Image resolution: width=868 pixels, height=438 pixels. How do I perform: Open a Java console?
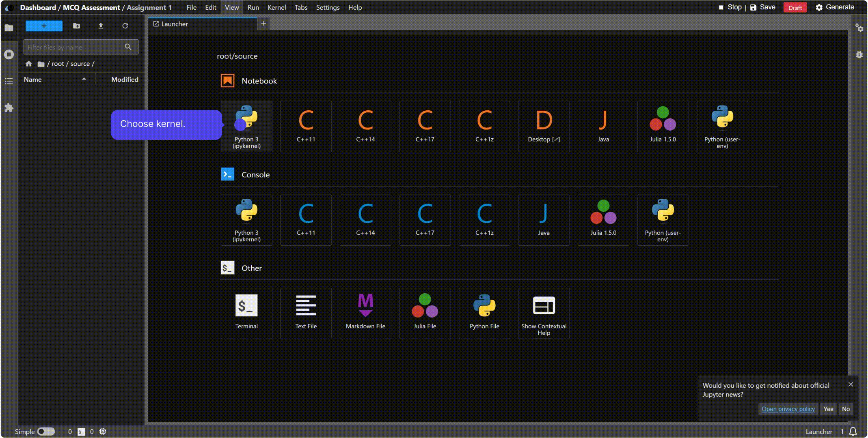point(544,220)
